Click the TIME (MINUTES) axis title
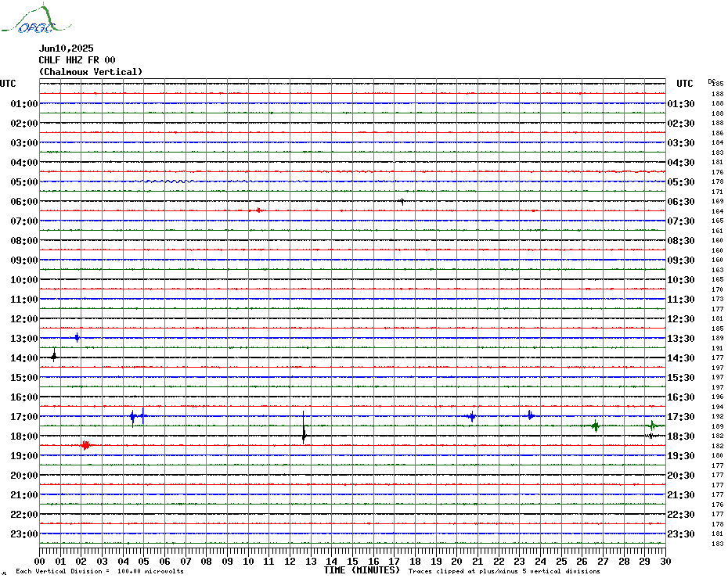The height and width of the screenshot is (582, 728). 362,570
